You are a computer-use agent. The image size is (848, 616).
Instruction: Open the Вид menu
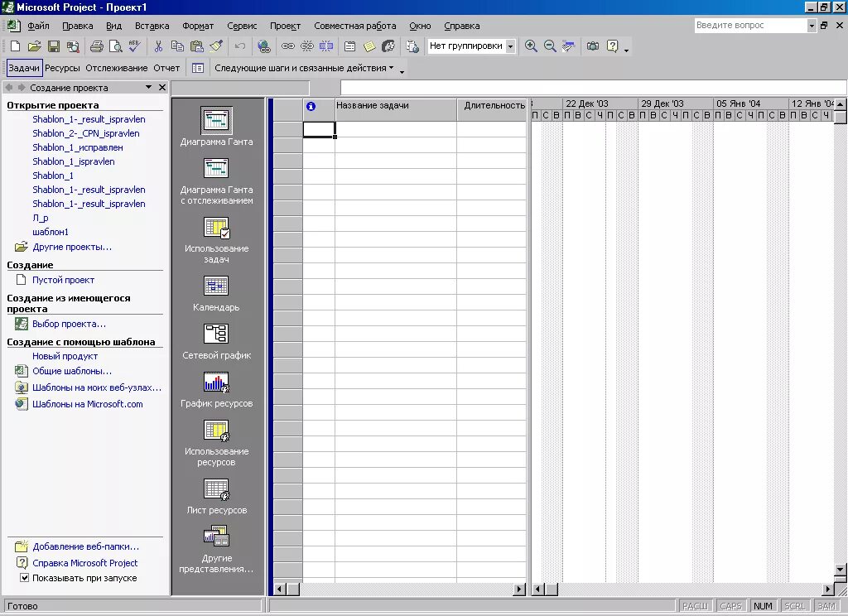click(x=113, y=26)
